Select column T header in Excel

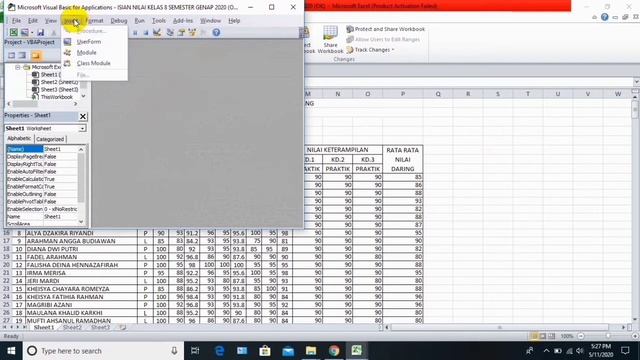(x=528, y=94)
